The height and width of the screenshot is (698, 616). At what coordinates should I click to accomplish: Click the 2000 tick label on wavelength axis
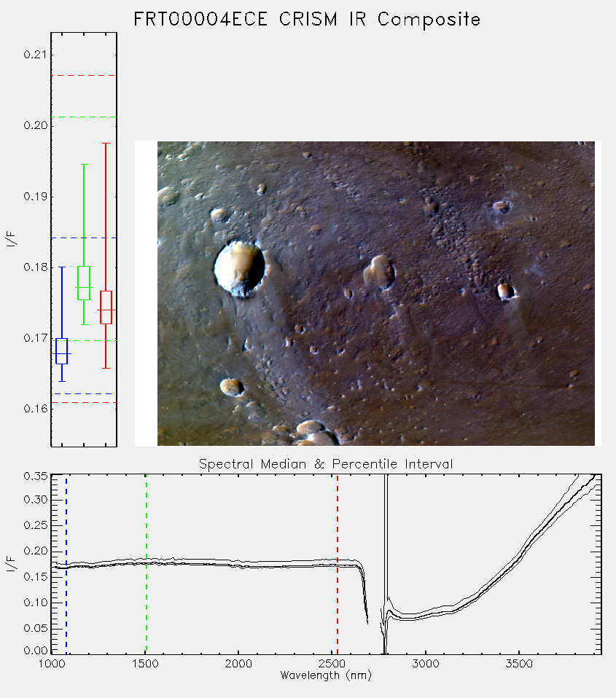click(238, 664)
